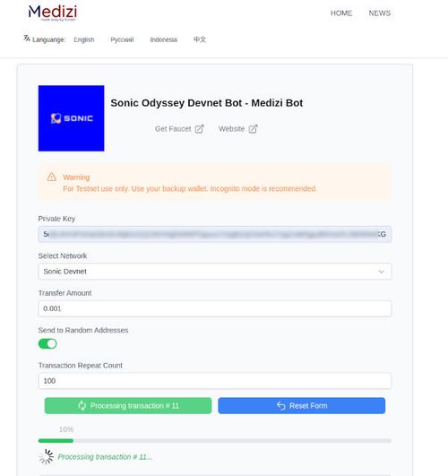Viewport: 448px width, 476px height.
Task: Click the Transfer Amount input field
Action: (215, 308)
